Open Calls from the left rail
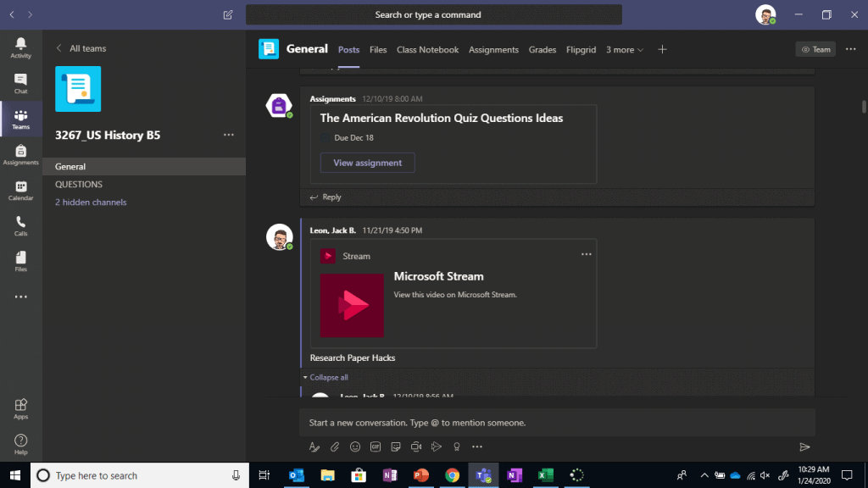The image size is (868, 488). point(20,225)
